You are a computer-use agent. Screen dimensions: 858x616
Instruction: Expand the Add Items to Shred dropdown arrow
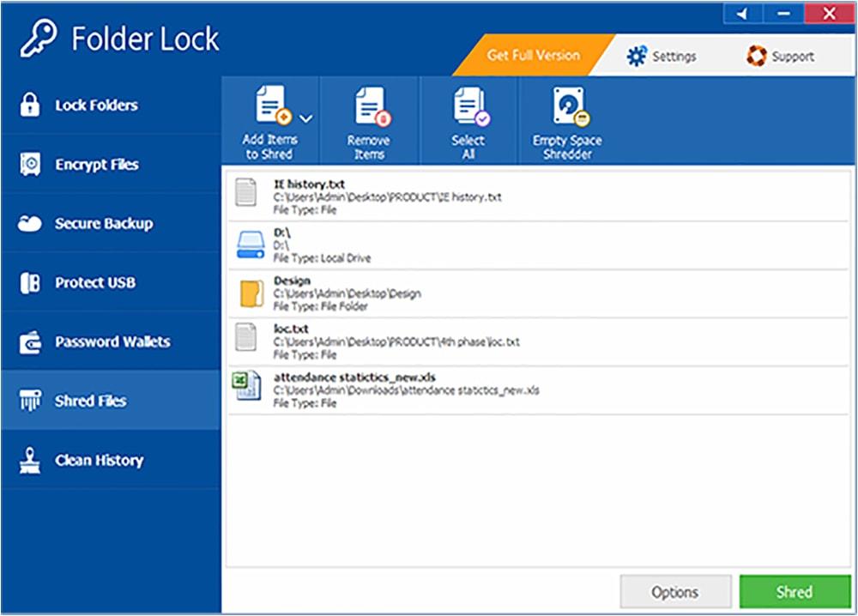[306, 118]
